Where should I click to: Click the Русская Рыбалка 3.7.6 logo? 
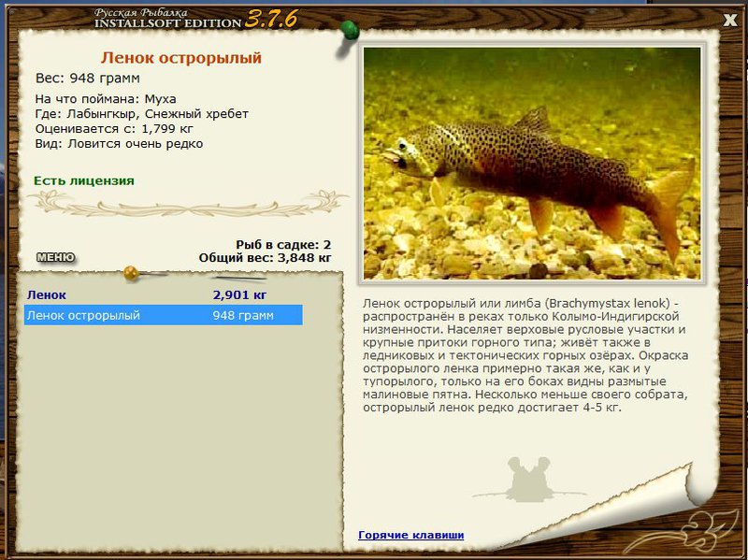click(195, 19)
